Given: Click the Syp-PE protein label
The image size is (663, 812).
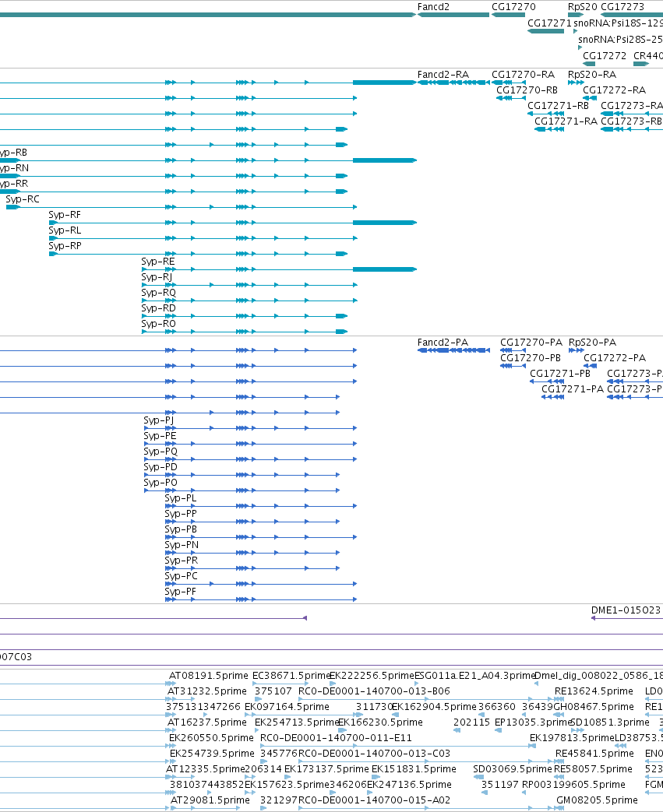Looking at the screenshot, I should [160, 436].
